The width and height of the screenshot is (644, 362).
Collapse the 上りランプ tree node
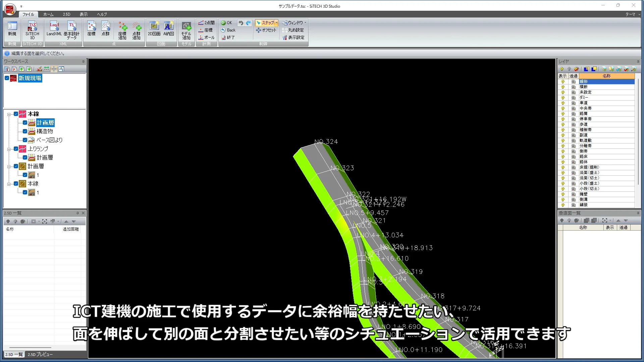[9, 149]
